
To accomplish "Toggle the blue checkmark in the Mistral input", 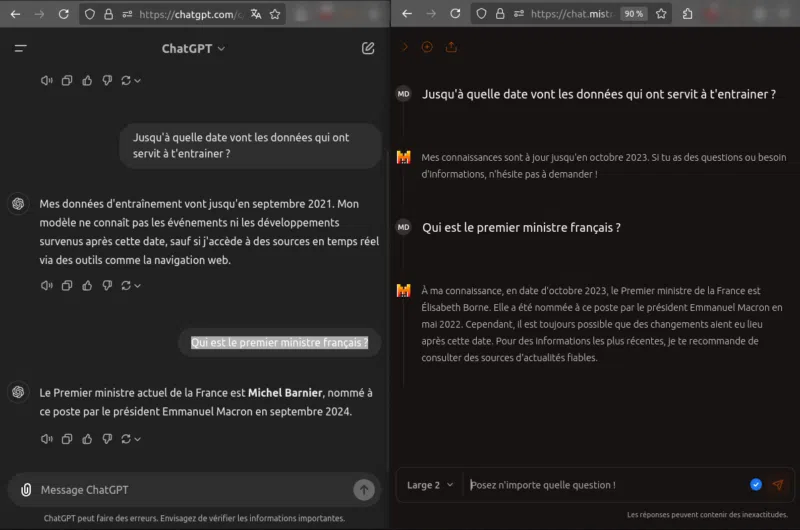I will tap(756, 485).
